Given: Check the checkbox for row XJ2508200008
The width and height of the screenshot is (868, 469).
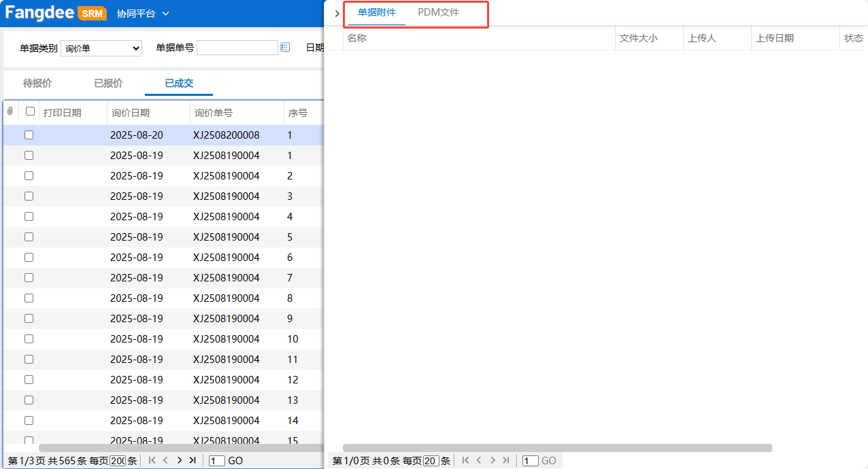Looking at the screenshot, I should 29,135.
